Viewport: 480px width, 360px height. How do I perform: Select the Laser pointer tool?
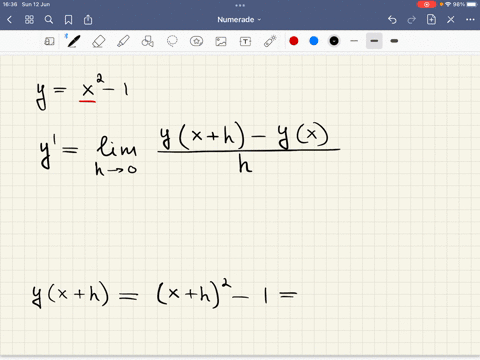270,41
